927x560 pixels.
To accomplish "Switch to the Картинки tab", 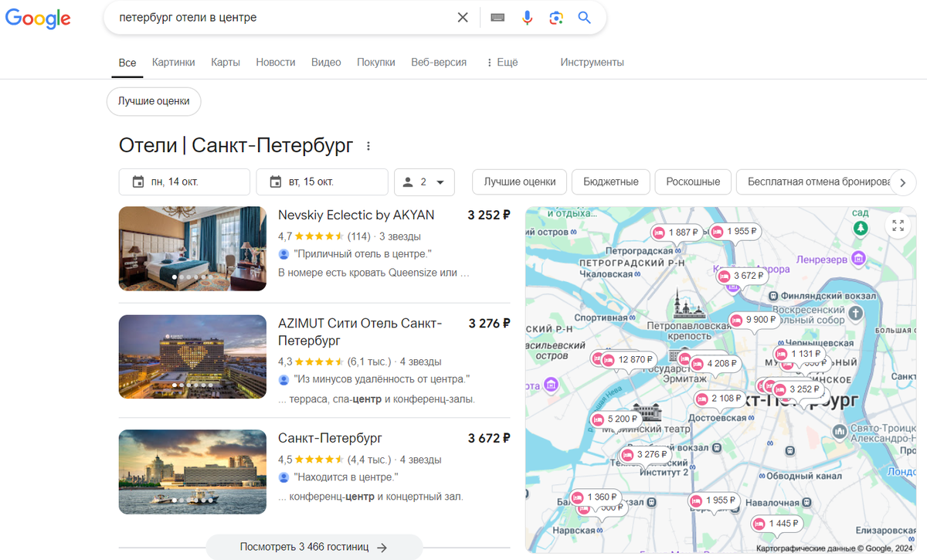I will 173,62.
